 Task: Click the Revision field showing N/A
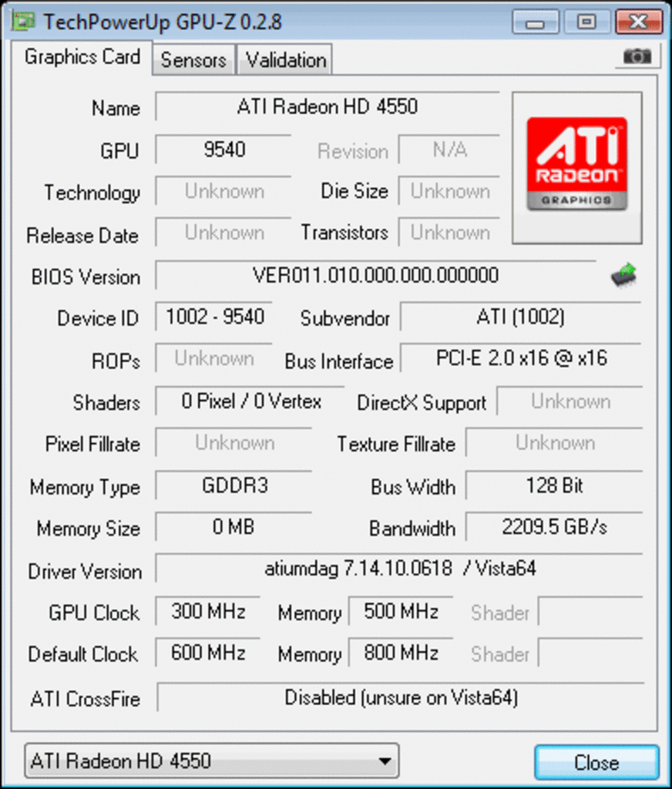coord(449,149)
